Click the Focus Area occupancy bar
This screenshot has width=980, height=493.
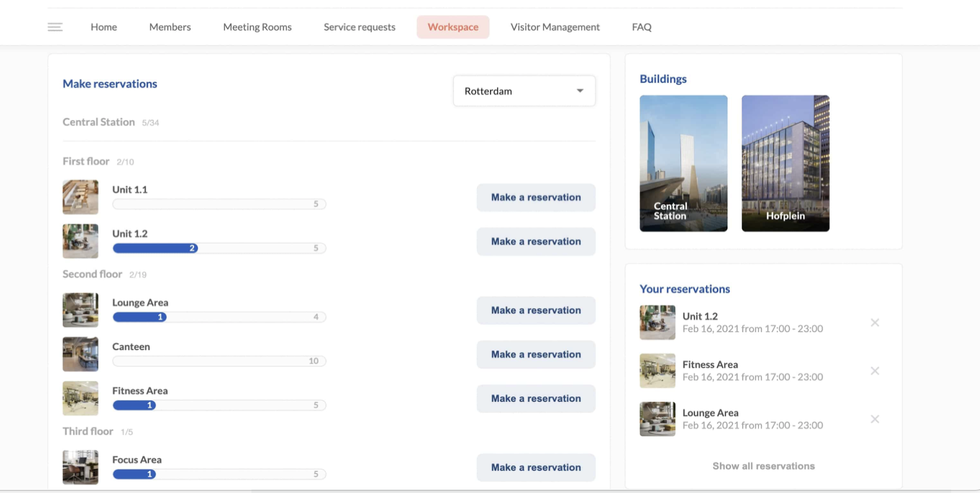tap(219, 474)
